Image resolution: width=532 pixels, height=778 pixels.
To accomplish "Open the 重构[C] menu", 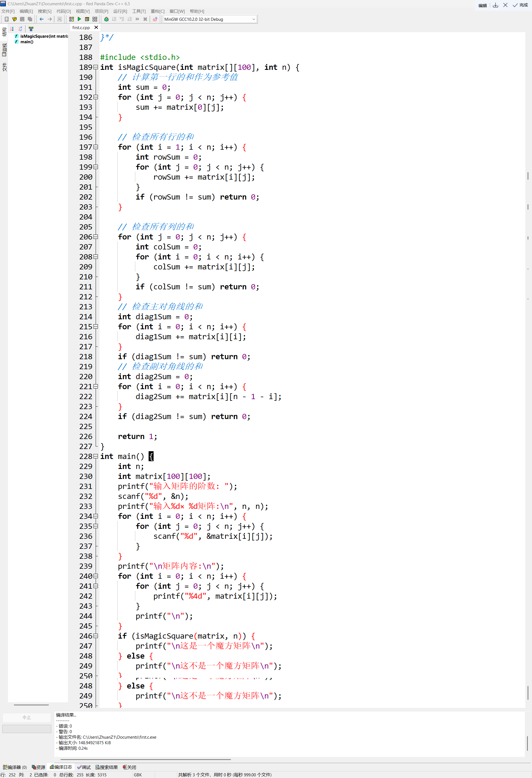I will (x=158, y=11).
